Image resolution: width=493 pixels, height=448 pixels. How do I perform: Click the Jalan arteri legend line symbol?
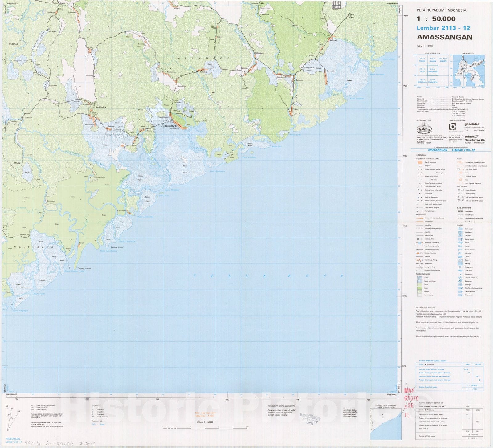pos(419,218)
